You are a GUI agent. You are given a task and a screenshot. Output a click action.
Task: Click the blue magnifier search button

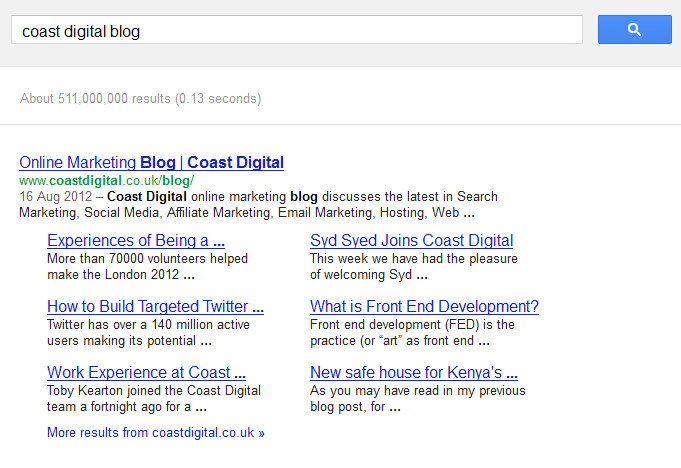(634, 30)
